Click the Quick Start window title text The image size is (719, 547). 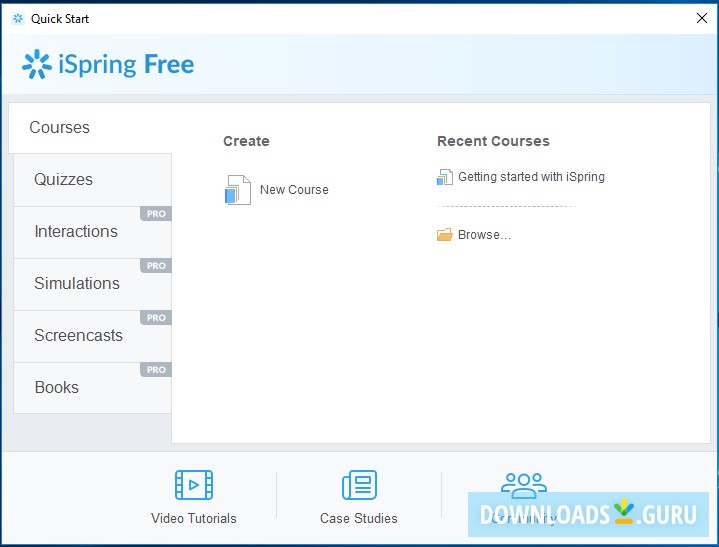pos(60,19)
